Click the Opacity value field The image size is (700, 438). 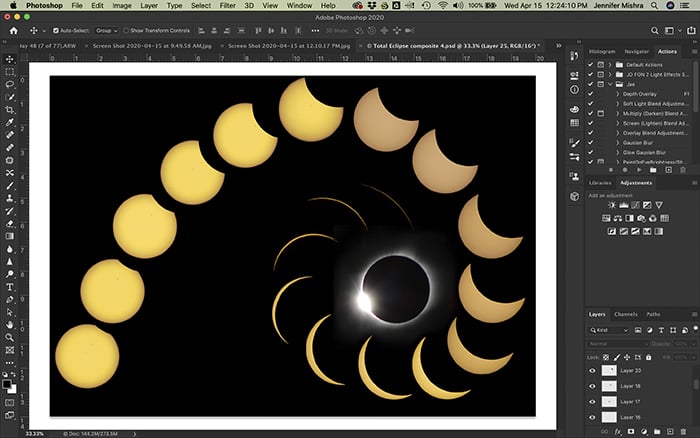coord(680,344)
